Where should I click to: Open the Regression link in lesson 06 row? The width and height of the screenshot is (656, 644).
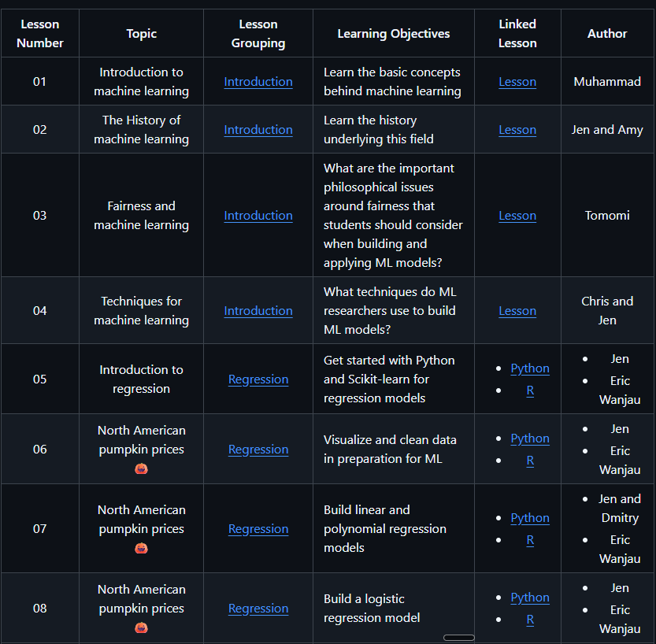click(258, 450)
